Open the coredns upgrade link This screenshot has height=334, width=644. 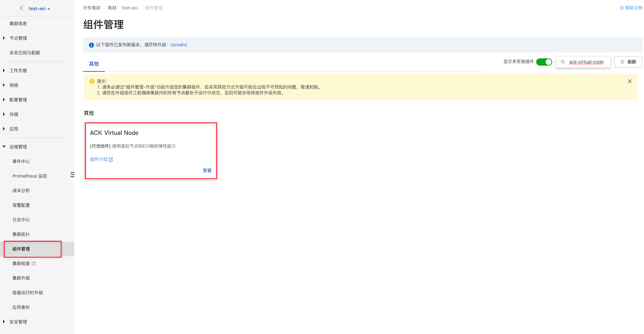coord(179,45)
